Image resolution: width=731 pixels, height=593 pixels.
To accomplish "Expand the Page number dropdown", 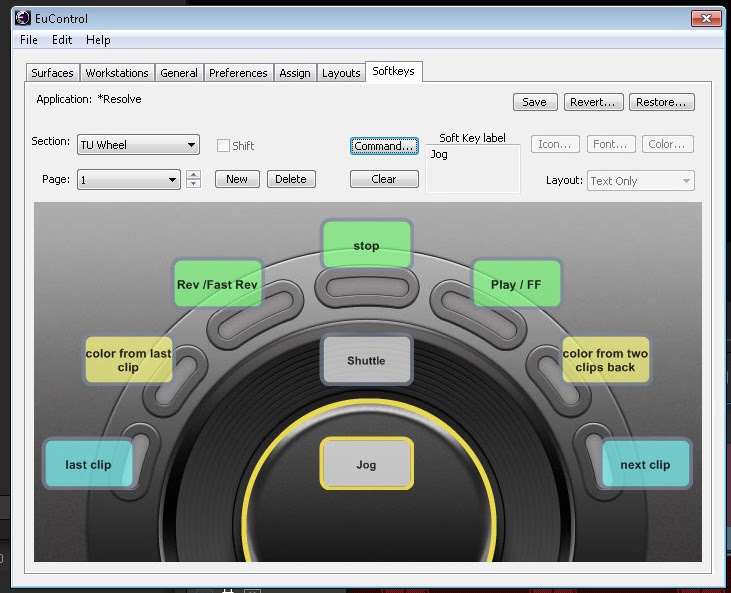I will 129,180.
